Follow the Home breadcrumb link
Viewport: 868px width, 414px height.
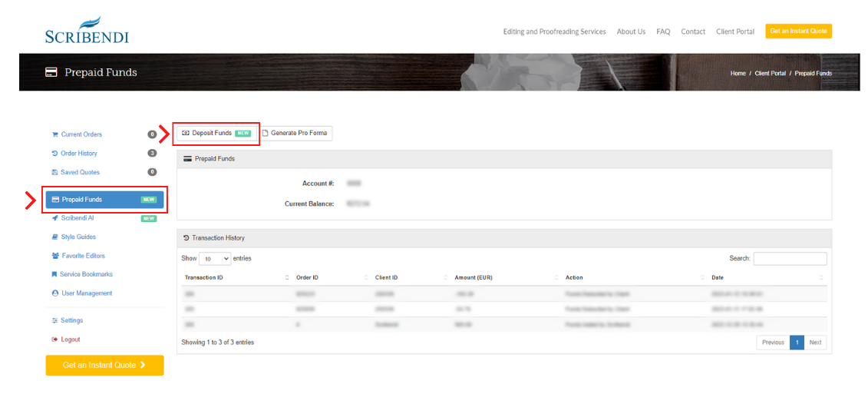[x=738, y=73]
